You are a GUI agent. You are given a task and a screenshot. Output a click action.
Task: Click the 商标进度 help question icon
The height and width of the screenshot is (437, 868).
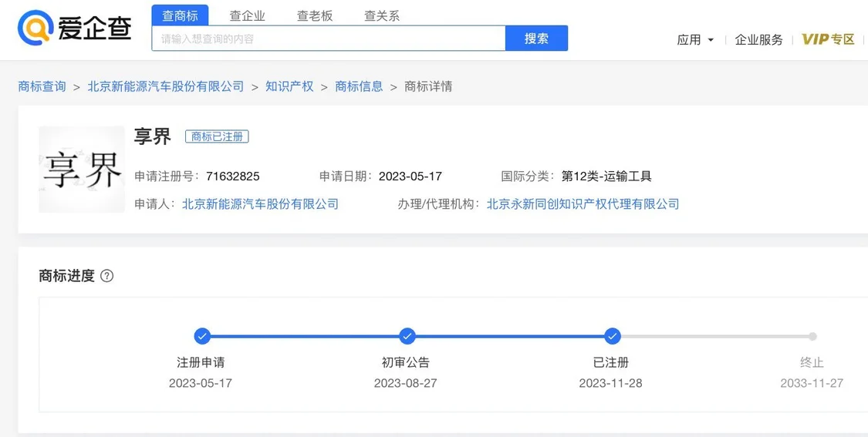(106, 276)
